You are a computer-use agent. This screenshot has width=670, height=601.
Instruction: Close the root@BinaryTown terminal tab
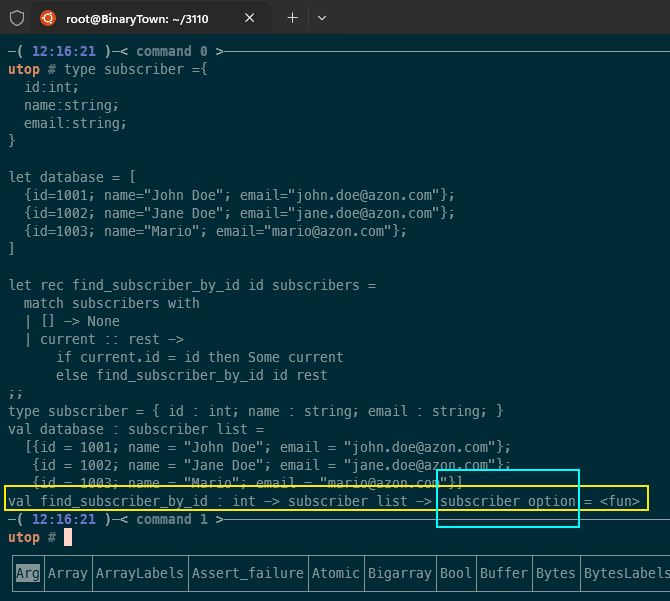click(250, 18)
